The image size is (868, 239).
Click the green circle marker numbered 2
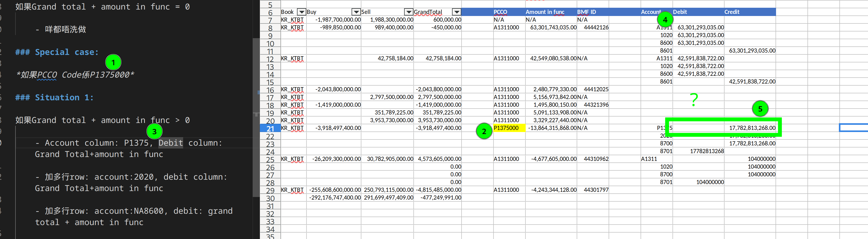click(484, 131)
